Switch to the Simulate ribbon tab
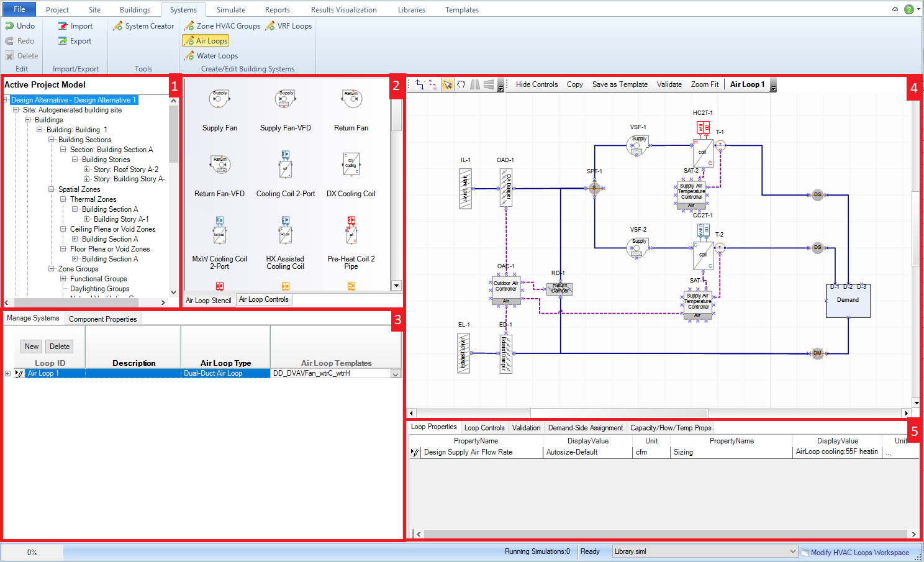924x562 pixels. click(x=230, y=10)
